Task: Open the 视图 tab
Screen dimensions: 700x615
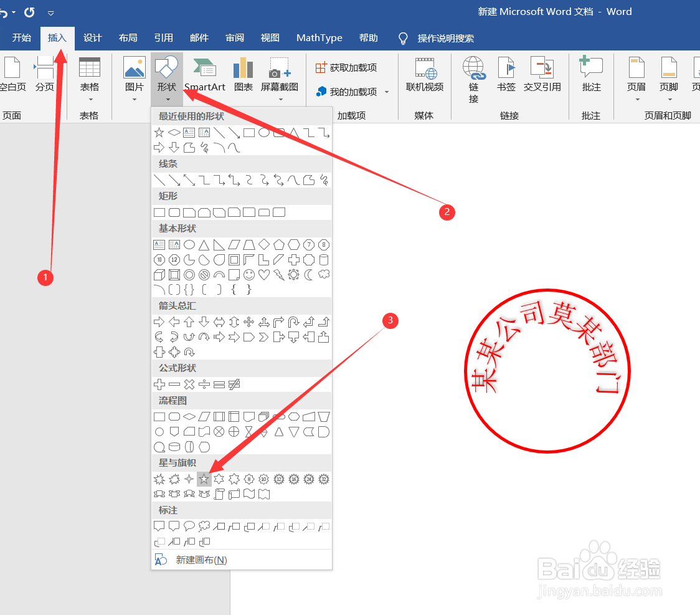Action: click(x=270, y=38)
